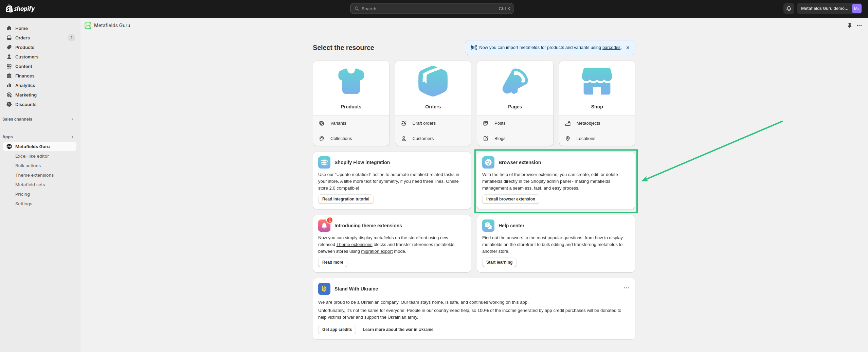Click the Help center chat icon
Viewport: 868px width, 352px height.
[x=488, y=226]
